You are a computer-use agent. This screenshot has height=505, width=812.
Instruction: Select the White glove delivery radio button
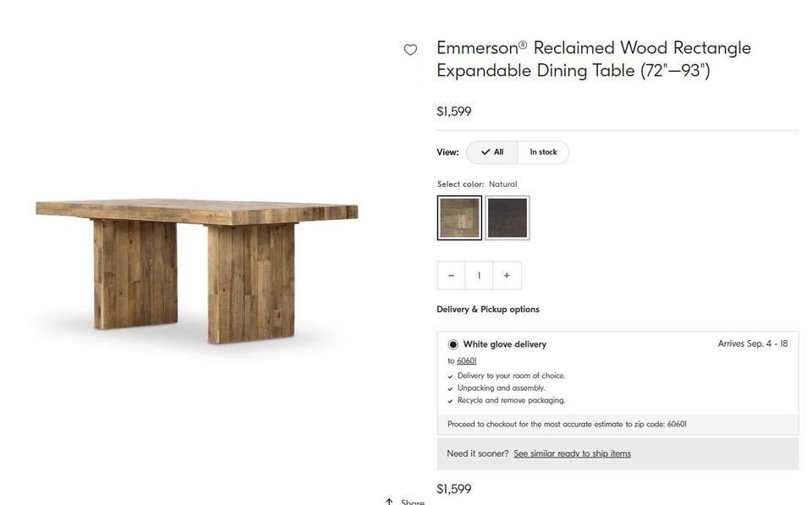point(453,344)
